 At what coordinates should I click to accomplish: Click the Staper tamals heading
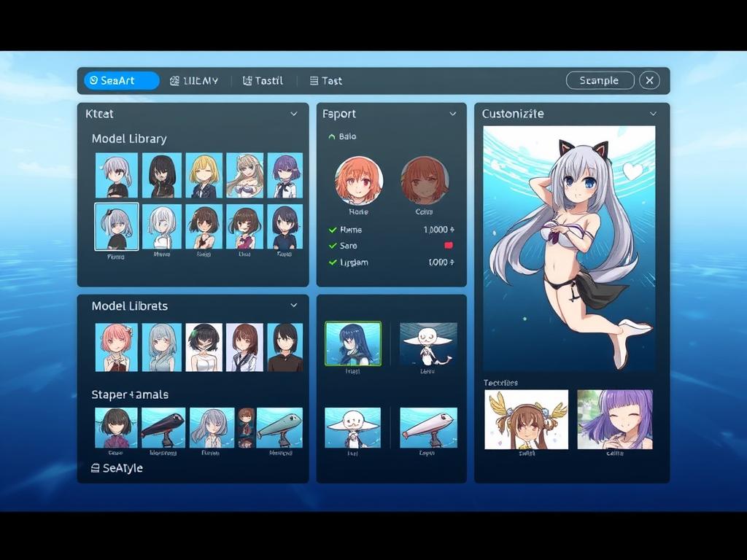pos(130,394)
